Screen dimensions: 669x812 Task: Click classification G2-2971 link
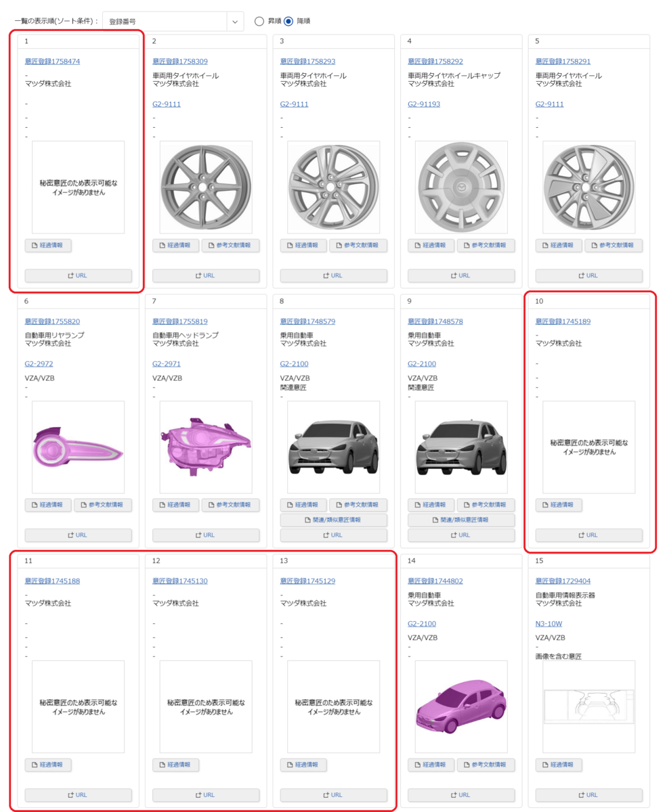(x=167, y=364)
